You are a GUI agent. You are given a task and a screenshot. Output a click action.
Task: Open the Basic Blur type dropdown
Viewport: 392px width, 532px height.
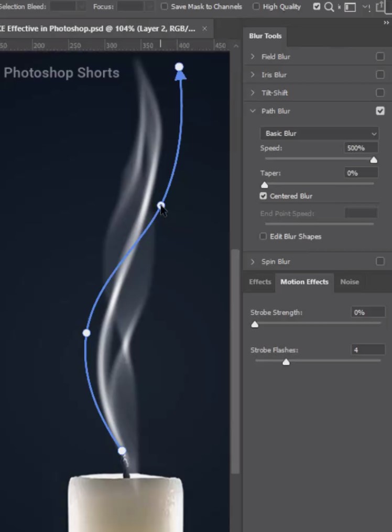[319, 133]
